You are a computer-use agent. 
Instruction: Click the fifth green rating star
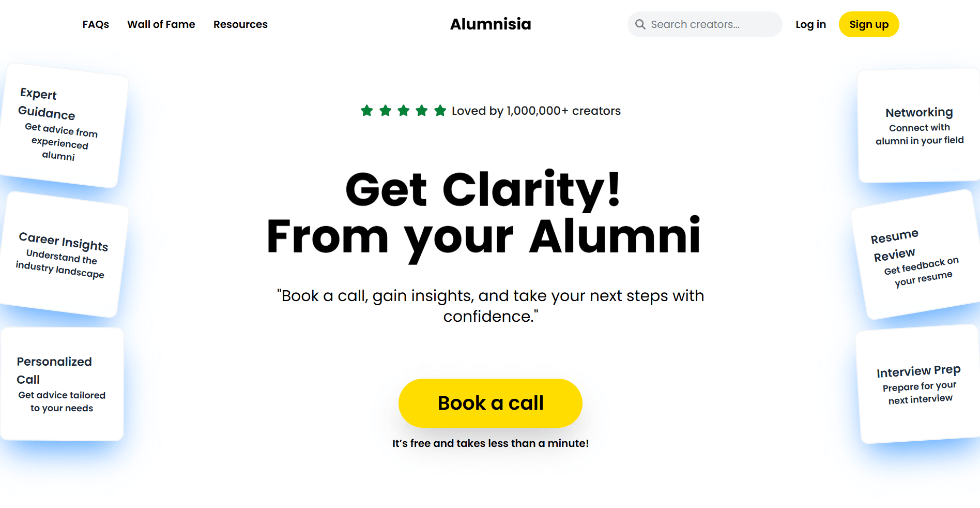pos(440,110)
